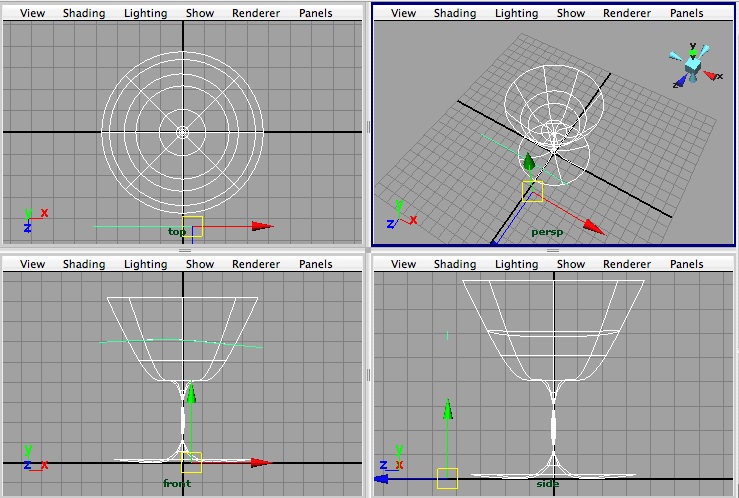Open the Renderer menu in the front view panel
The height and width of the screenshot is (498, 739).
pyautogui.click(x=256, y=264)
